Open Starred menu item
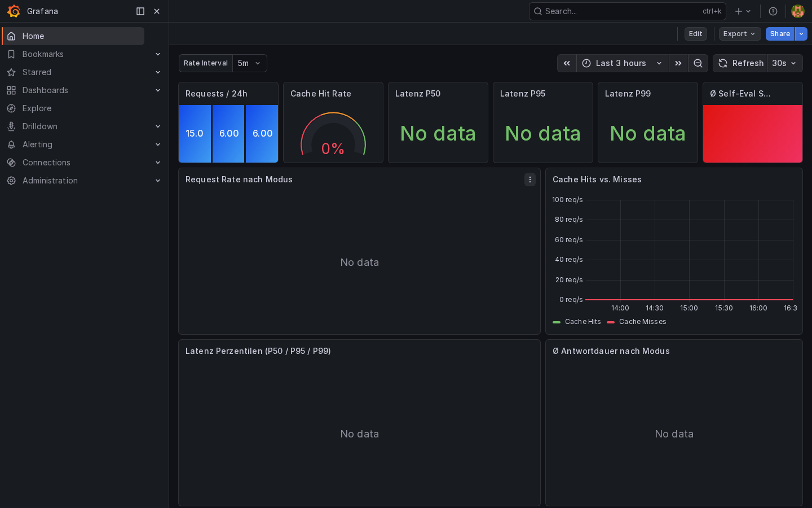 click(37, 72)
